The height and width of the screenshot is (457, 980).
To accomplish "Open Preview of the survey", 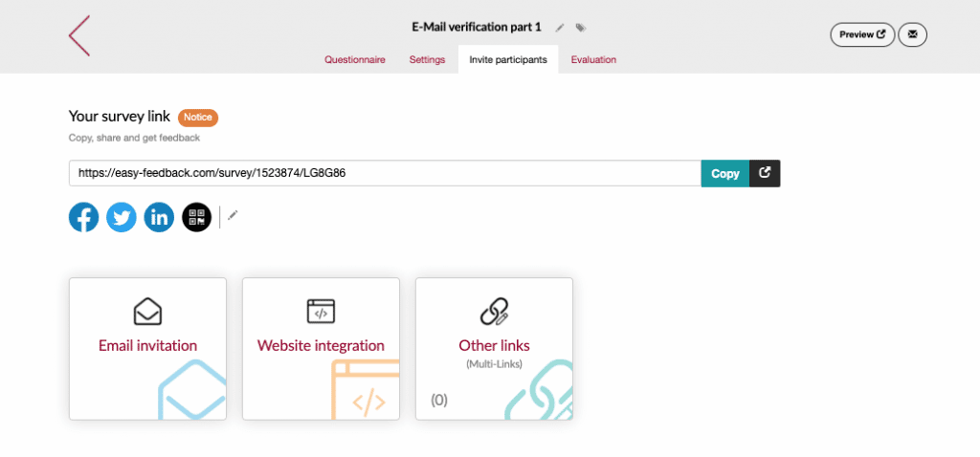I will (x=862, y=35).
